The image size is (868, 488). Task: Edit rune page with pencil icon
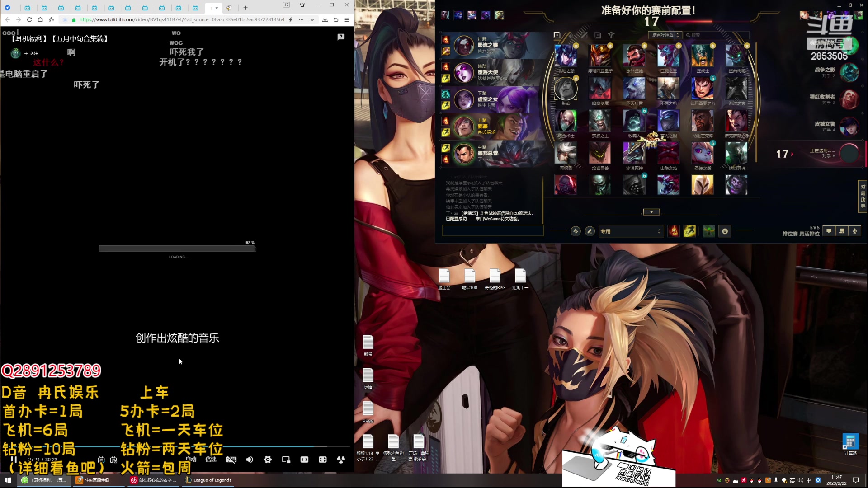point(590,231)
